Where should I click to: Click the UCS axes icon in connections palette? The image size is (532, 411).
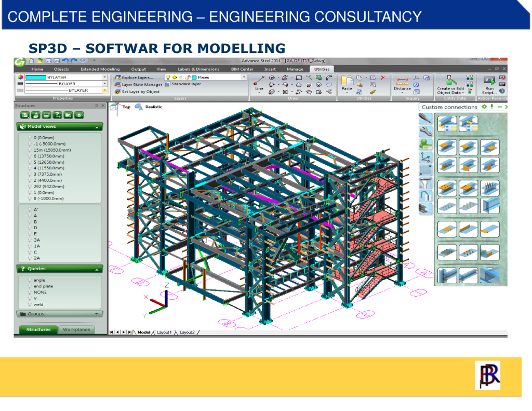425,157
